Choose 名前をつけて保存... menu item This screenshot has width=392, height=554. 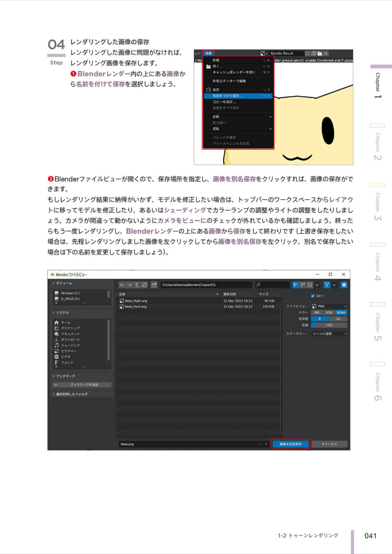pyautogui.click(x=238, y=96)
